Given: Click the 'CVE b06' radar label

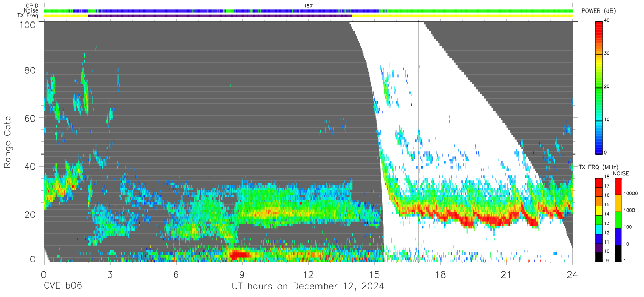Looking at the screenshot, I should point(62,287).
